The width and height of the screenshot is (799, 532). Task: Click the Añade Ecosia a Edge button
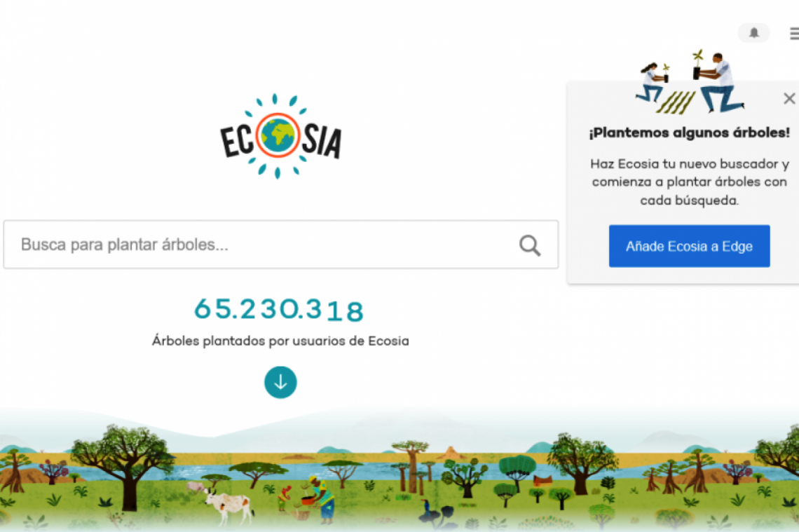click(x=689, y=246)
